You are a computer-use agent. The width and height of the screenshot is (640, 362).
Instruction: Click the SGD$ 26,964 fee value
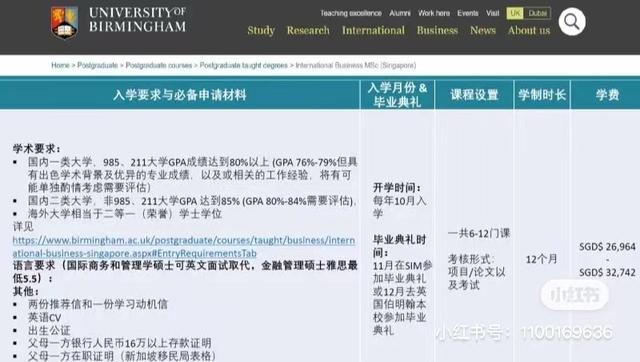click(x=607, y=247)
